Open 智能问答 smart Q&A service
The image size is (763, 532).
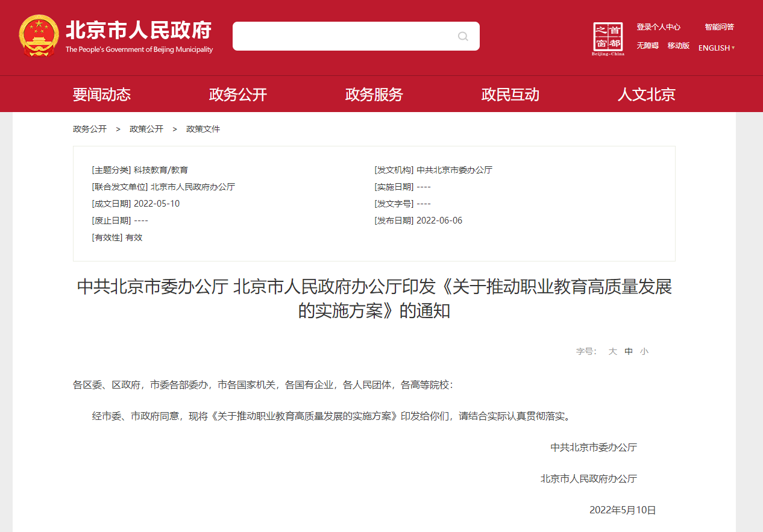(x=718, y=27)
